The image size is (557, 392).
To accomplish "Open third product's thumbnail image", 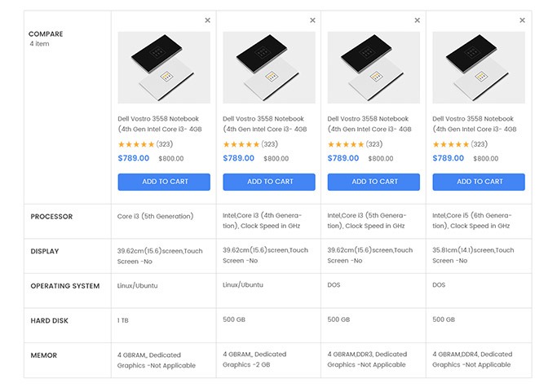I will [x=374, y=68].
